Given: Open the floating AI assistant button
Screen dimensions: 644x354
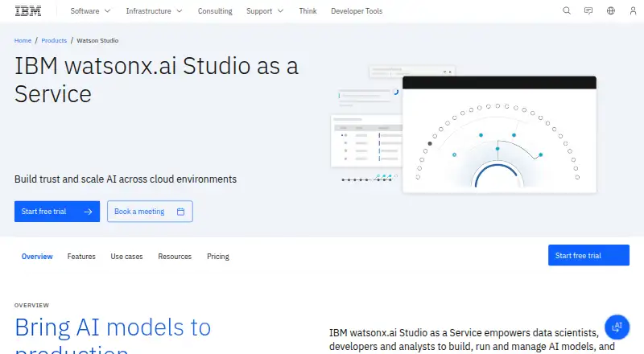Looking at the screenshot, I should pyautogui.click(x=617, y=327).
